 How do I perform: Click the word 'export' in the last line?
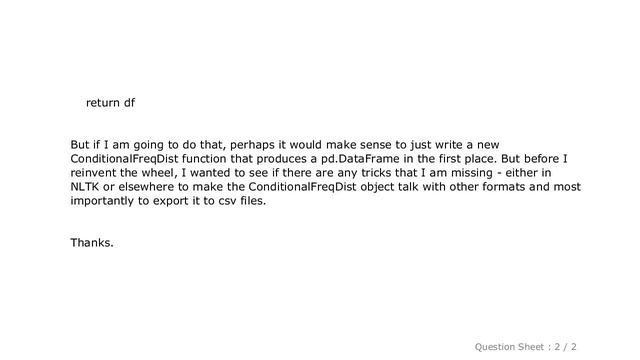171,201
